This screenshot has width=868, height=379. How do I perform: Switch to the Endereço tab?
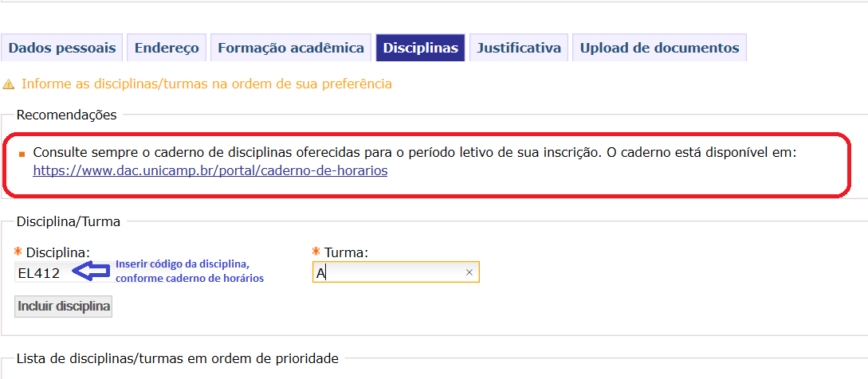tap(167, 48)
